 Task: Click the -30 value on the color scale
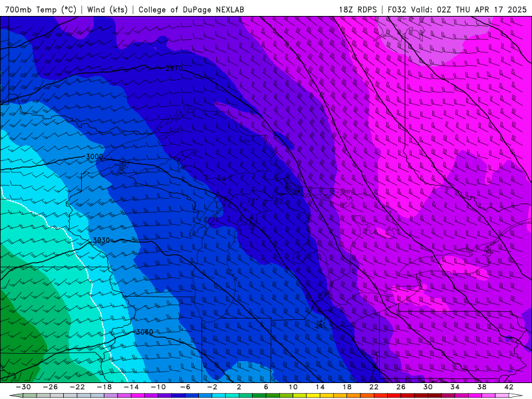click(x=23, y=387)
